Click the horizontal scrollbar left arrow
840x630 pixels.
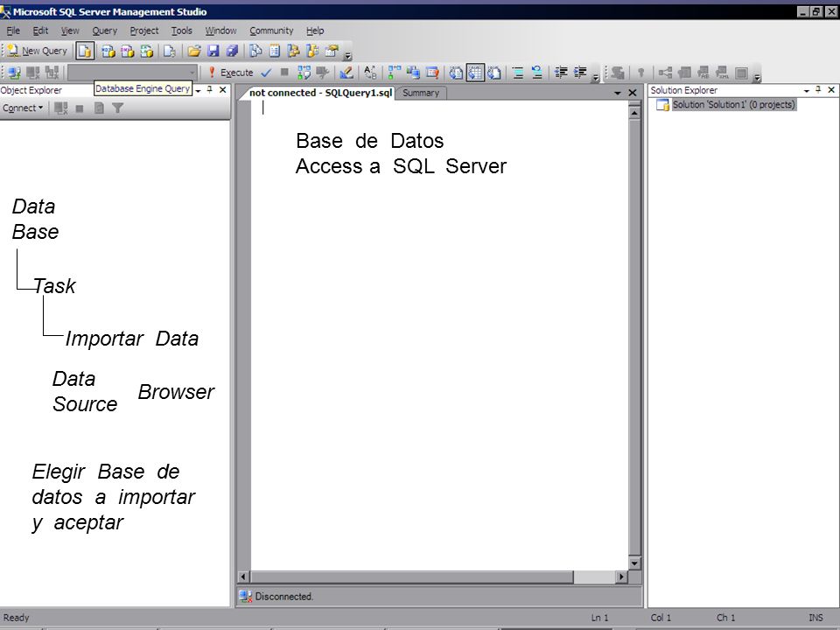(x=243, y=577)
